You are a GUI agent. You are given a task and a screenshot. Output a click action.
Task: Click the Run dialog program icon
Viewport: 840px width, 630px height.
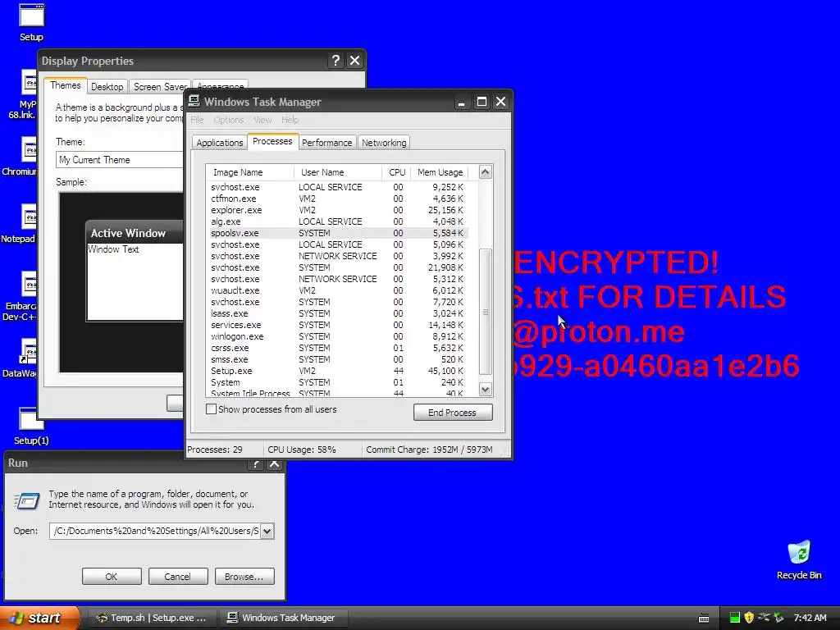(x=27, y=501)
